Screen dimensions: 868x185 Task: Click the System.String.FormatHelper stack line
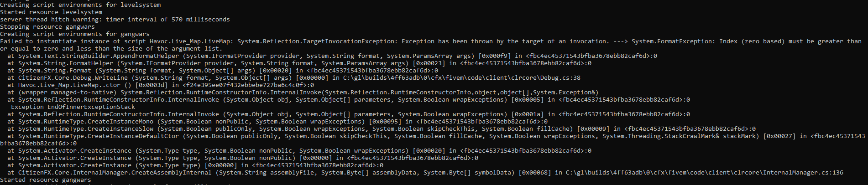(x=299, y=63)
